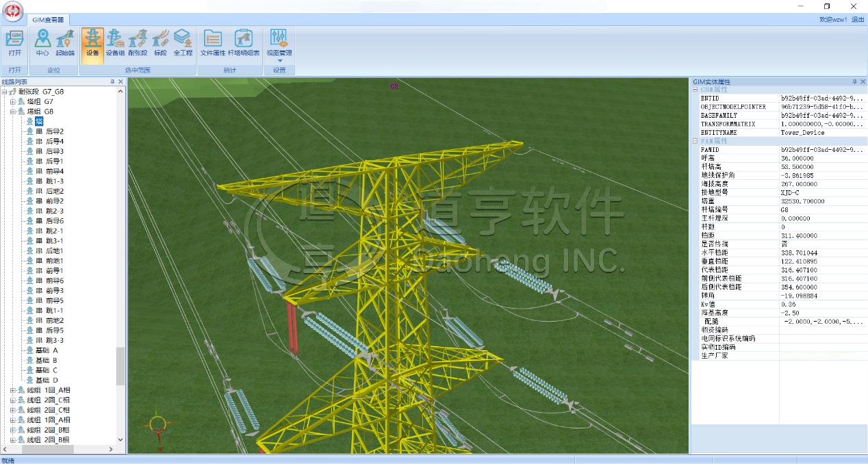
Task: Select tree item 串 前导6
Action: 49,281
